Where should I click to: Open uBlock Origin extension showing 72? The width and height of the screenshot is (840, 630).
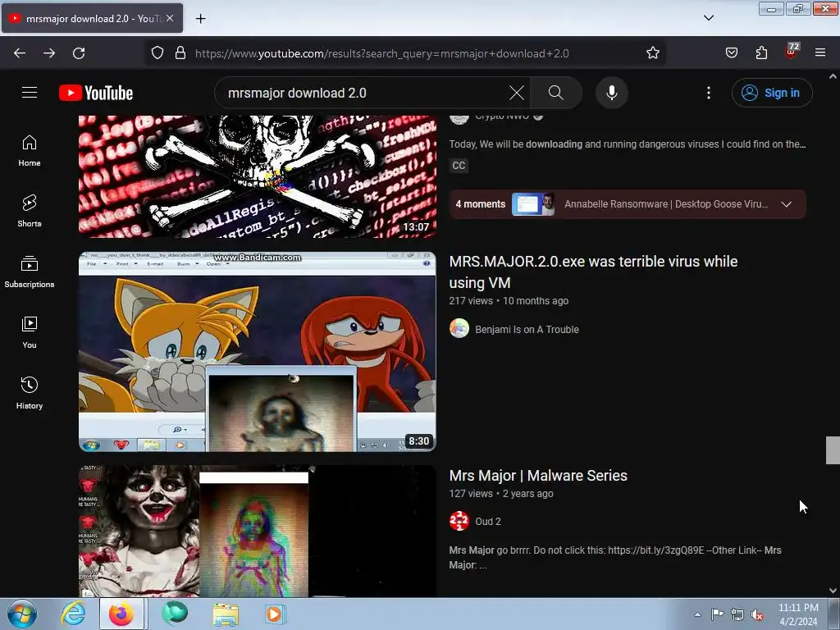tap(792, 52)
